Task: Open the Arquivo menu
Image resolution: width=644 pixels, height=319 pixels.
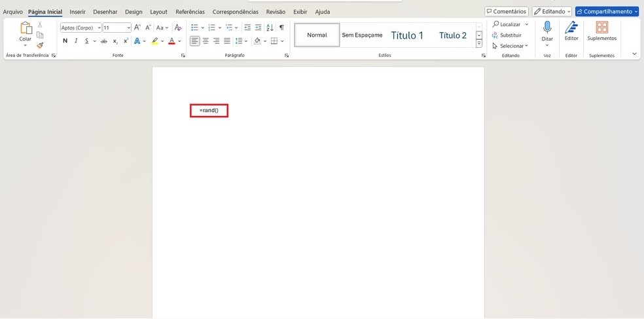Action: click(12, 12)
